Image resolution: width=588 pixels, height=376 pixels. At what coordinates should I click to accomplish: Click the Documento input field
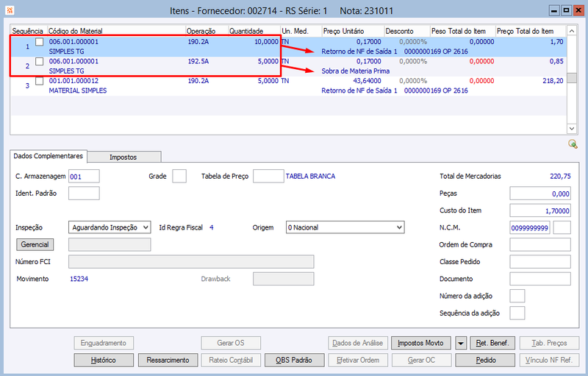click(540, 279)
